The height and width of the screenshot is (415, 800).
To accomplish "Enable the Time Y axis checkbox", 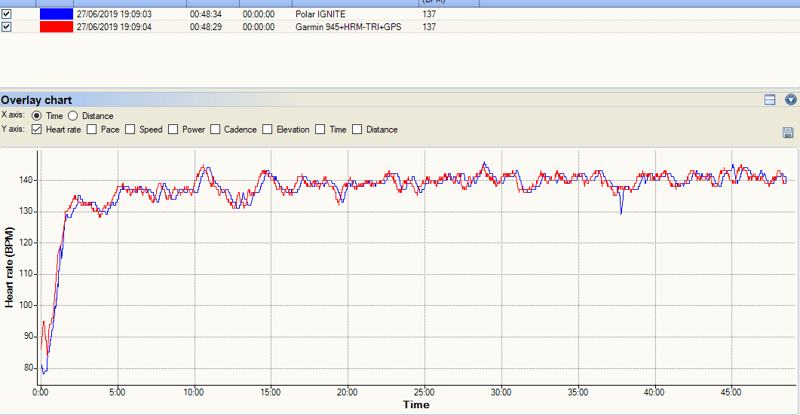I will (x=320, y=130).
